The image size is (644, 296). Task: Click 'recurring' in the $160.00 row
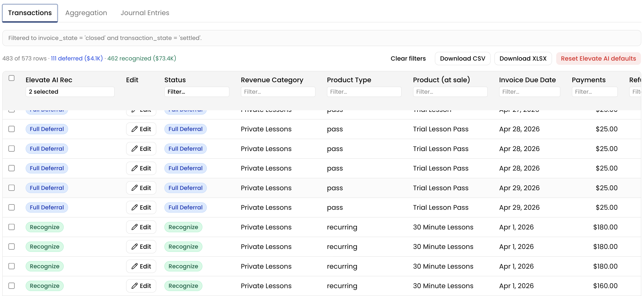click(342, 286)
